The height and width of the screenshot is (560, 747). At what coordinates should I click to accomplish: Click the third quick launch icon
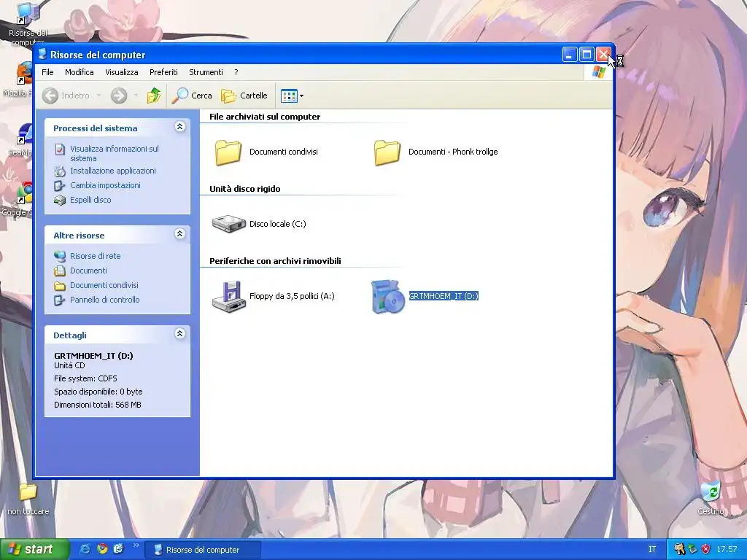(119, 549)
